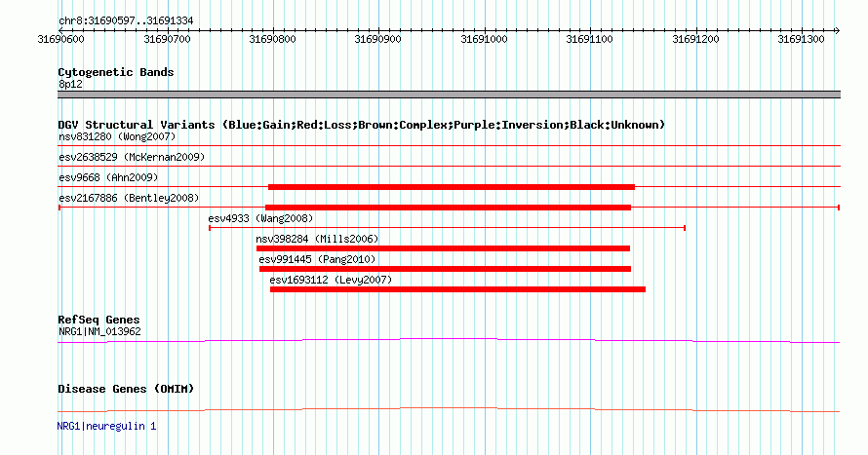The image size is (868, 455).
Task: Click the NRG1|NM_013962 gene label
Action: point(99,331)
